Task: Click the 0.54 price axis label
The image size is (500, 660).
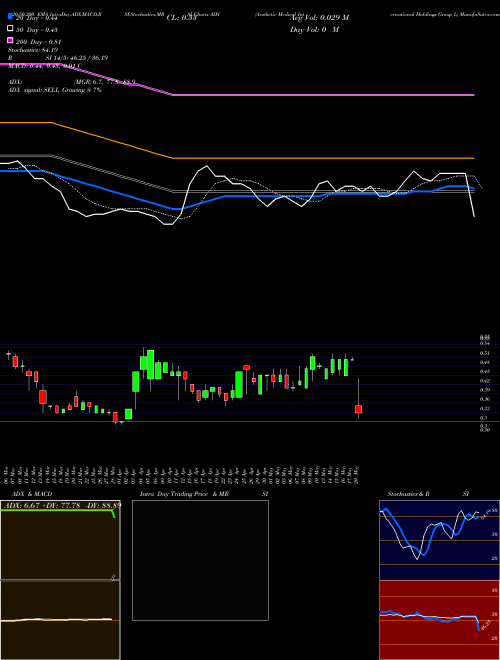Action: point(485,343)
